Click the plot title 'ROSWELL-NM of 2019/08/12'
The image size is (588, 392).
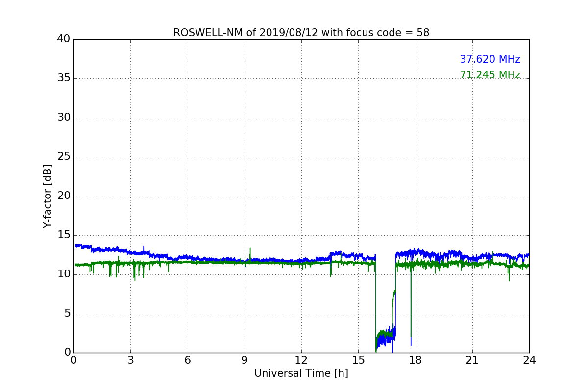pyautogui.click(x=301, y=33)
